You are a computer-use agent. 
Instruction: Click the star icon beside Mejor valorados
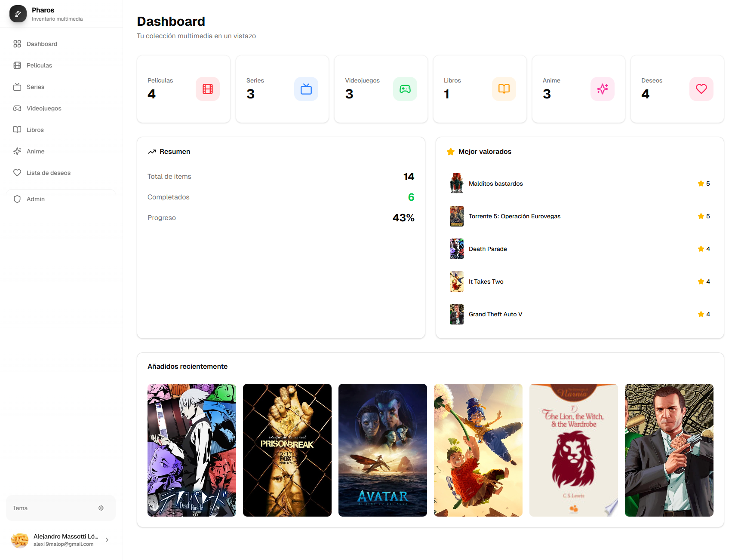click(450, 151)
